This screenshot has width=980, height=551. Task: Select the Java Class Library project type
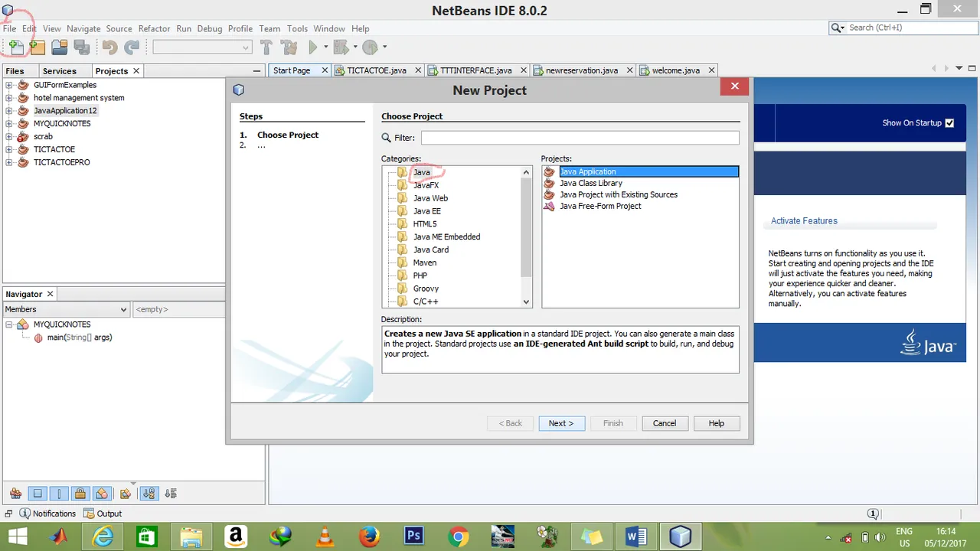[x=590, y=183]
